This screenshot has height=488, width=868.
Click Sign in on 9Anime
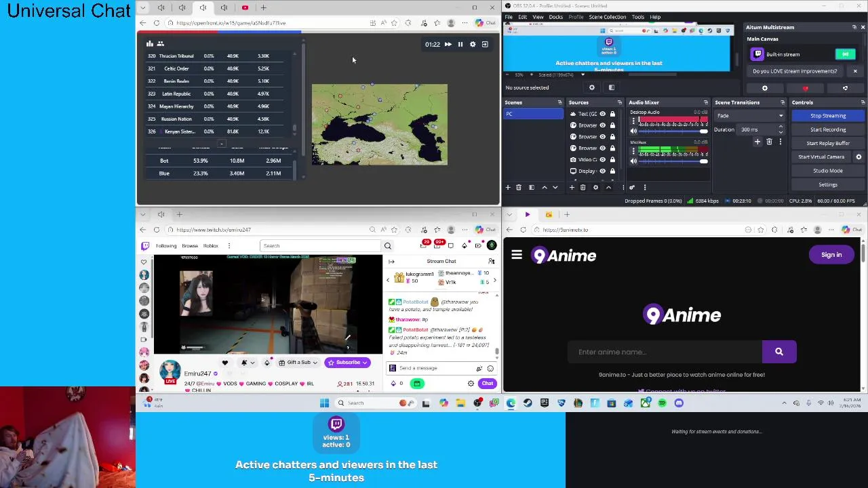pos(831,255)
